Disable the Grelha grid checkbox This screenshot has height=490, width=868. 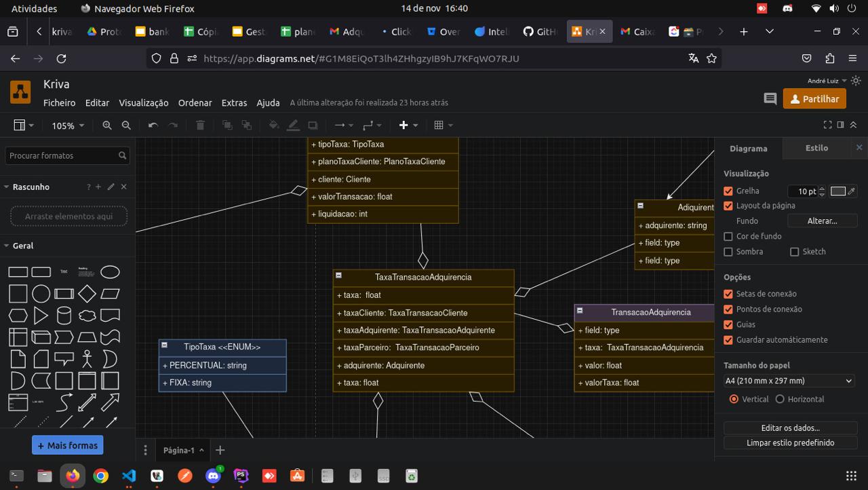(728, 191)
